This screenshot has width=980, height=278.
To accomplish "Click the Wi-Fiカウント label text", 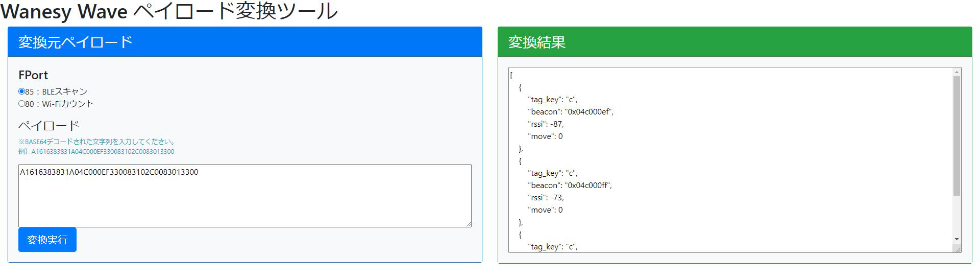I will [68, 104].
